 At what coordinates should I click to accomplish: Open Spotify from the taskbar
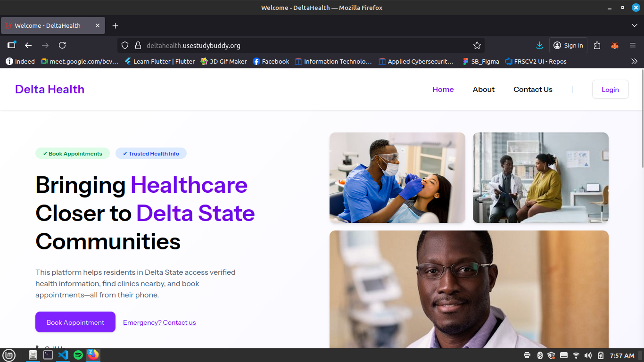pos(78,355)
